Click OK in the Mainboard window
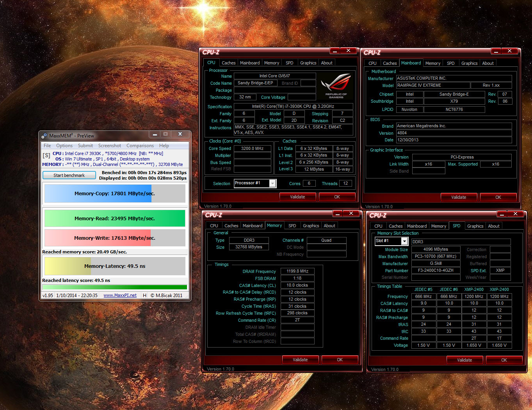This screenshot has height=410, width=532. point(498,197)
